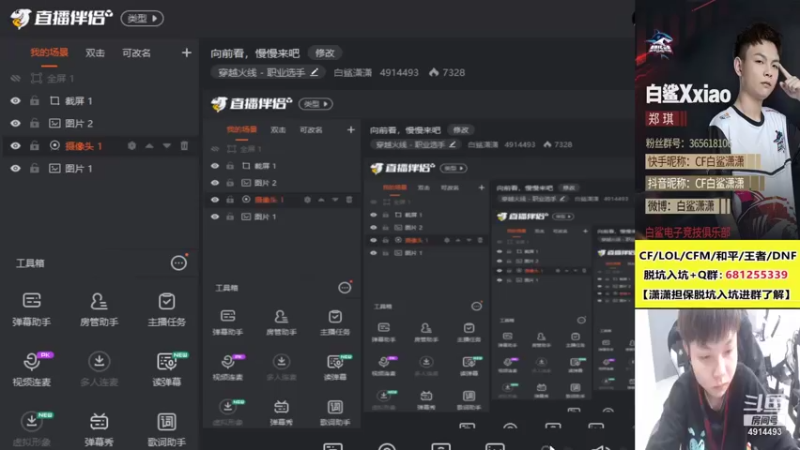Select the 图片 1 source row

pyautogui.click(x=99, y=168)
